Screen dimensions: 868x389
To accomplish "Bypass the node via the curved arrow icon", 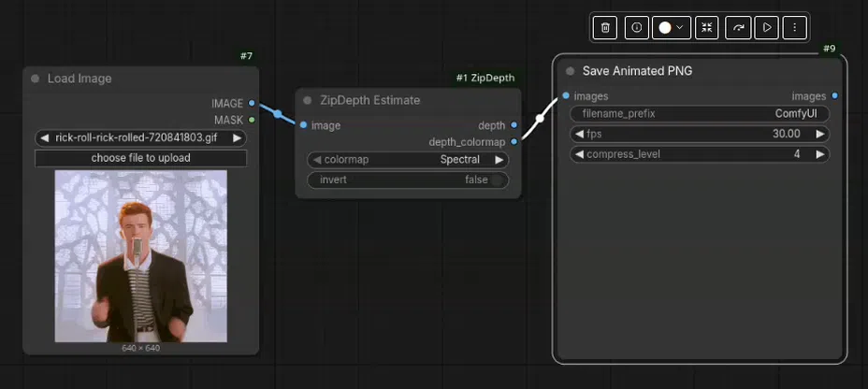I will (x=739, y=28).
